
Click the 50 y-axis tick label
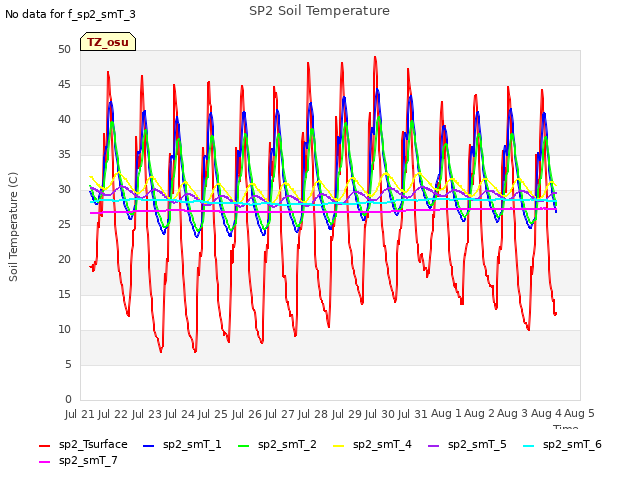point(64,49)
